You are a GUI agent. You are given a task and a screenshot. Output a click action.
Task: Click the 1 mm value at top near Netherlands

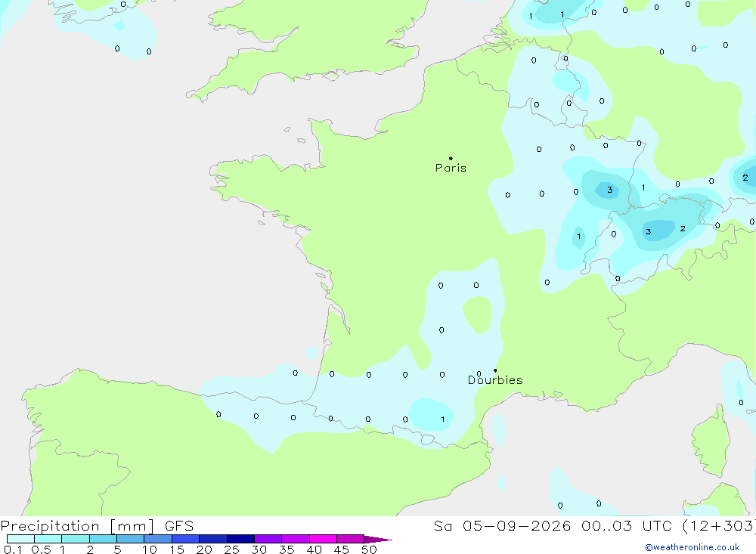pos(562,15)
